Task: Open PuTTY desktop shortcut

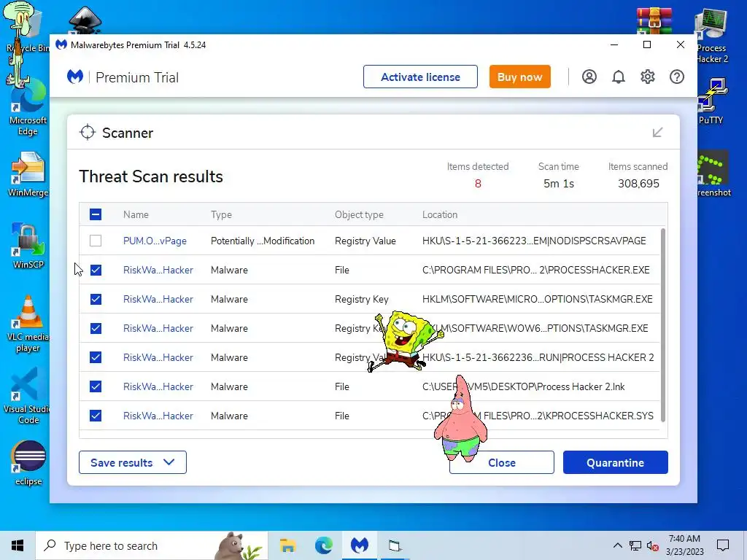Action: [711, 101]
